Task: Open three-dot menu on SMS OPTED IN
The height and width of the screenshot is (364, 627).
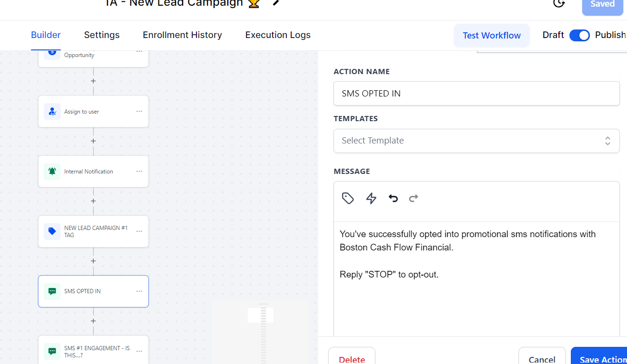Action: point(139,291)
